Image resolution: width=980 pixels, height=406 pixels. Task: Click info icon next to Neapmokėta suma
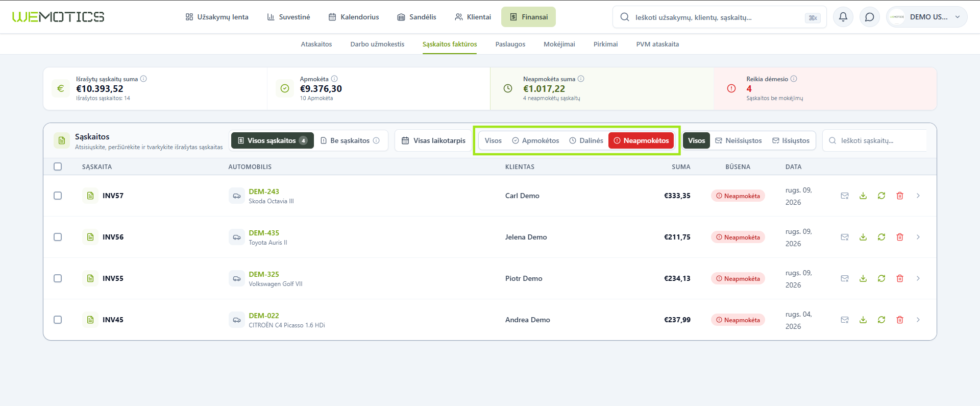pos(581,79)
